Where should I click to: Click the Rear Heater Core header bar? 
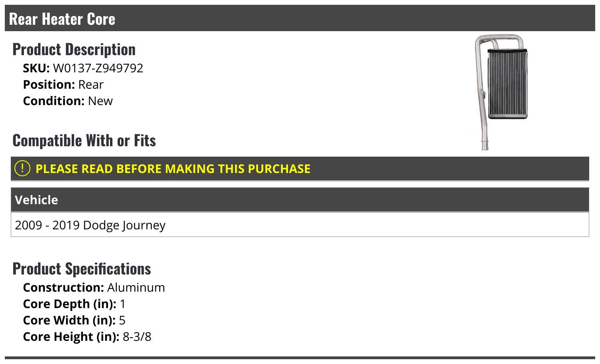(x=300, y=18)
